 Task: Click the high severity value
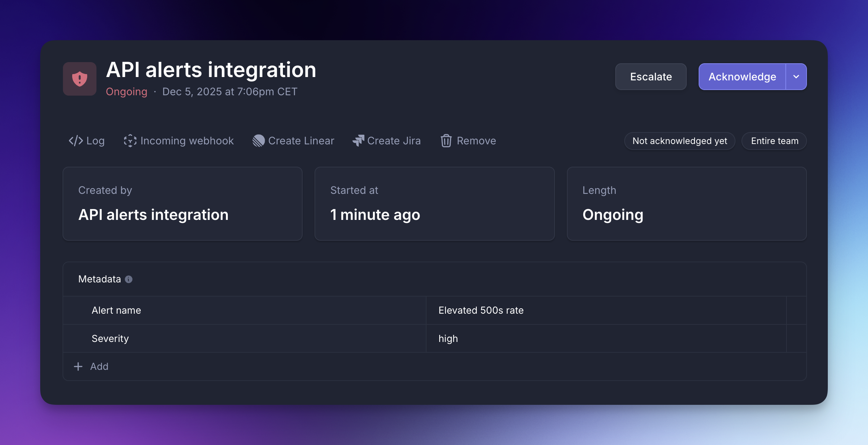coord(447,339)
